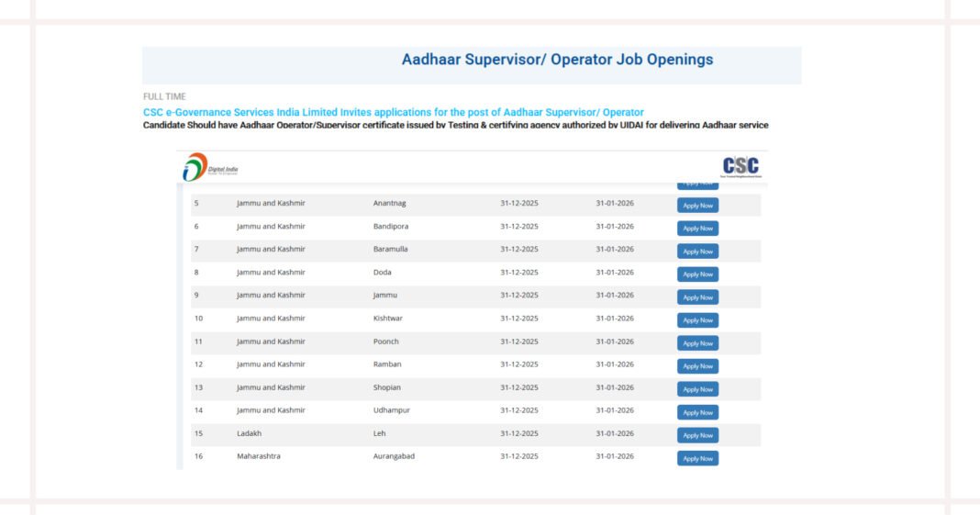Apply Now for Jammu district position
The width and height of the screenshot is (980, 515).
pyautogui.click(x=697, y=297)
